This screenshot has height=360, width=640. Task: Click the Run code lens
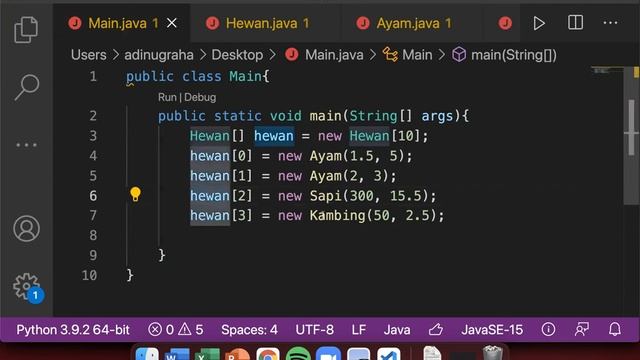[x=167, y=97]
